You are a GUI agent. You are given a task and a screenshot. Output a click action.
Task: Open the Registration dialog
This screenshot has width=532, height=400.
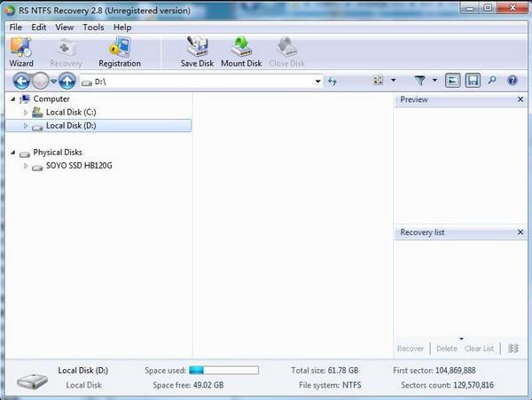[119, 51]
